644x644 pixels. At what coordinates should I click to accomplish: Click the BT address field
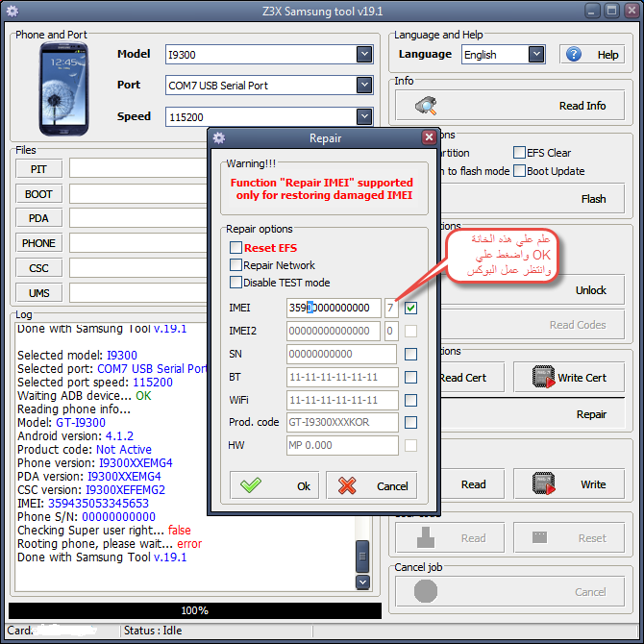(x=342, y=377)
